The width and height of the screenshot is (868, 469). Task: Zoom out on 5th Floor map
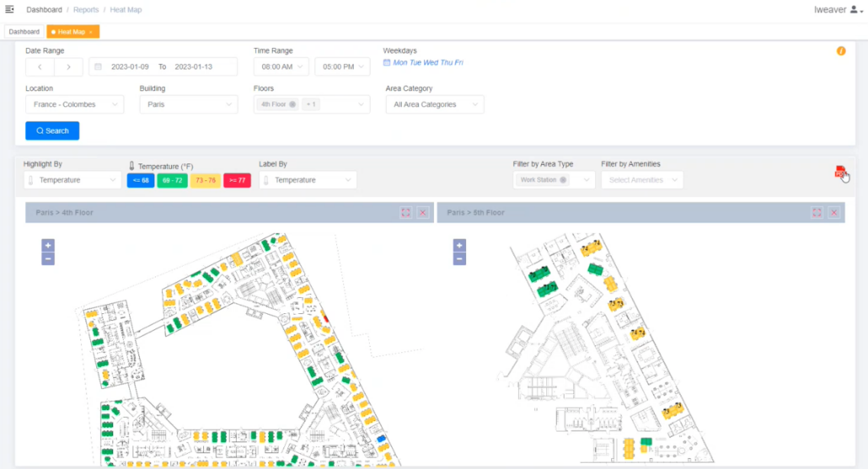point(459,258)
